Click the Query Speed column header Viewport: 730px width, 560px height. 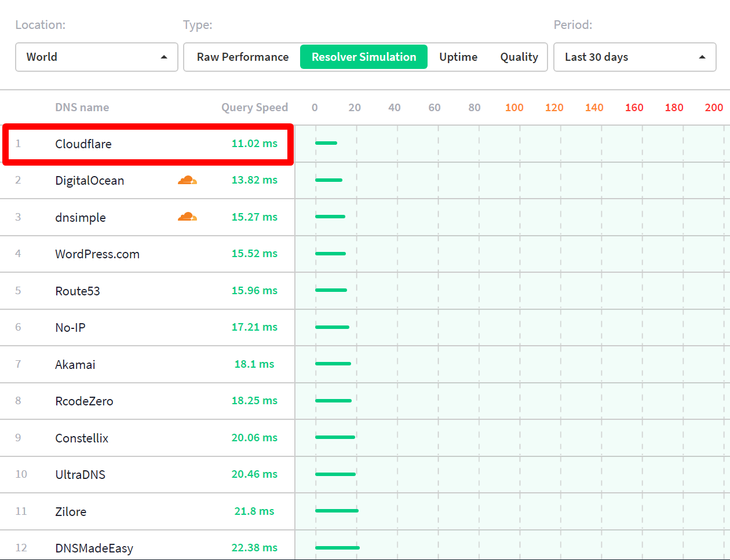coord(254,107)
